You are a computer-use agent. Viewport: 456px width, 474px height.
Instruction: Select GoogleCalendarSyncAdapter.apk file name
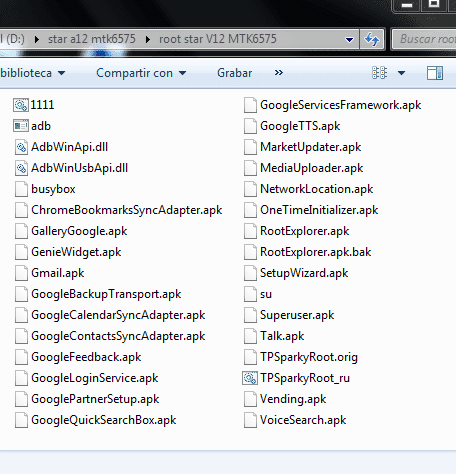[118, 315]
